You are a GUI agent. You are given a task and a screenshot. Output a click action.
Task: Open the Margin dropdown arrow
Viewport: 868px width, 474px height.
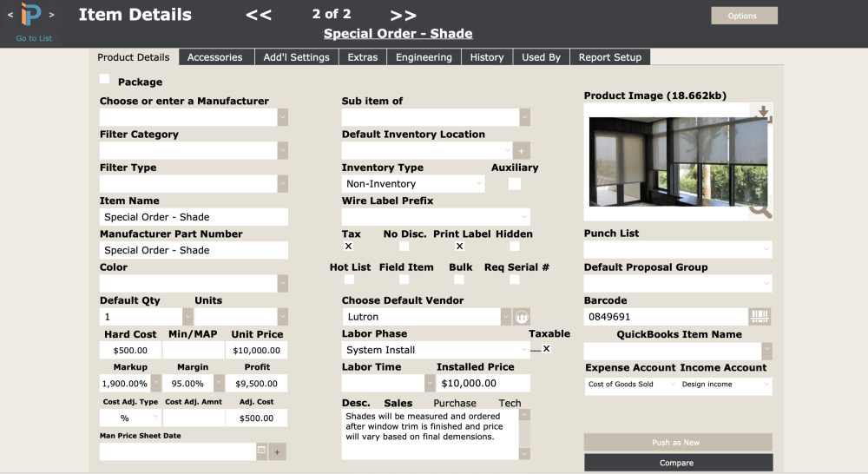220,383
